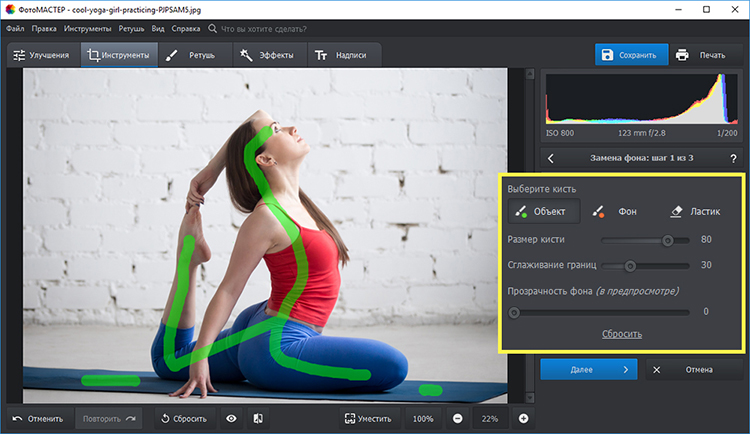Toggle the eye preview icon
Image resolution: width=750 pixels, height=434 pixels.
pos(231,418)
